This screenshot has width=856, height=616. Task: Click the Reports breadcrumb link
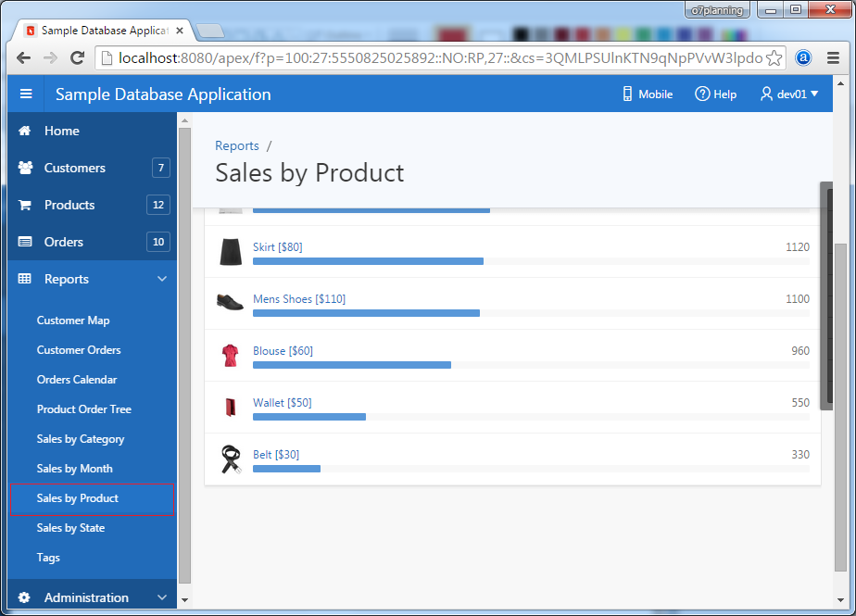pos(237,145)
